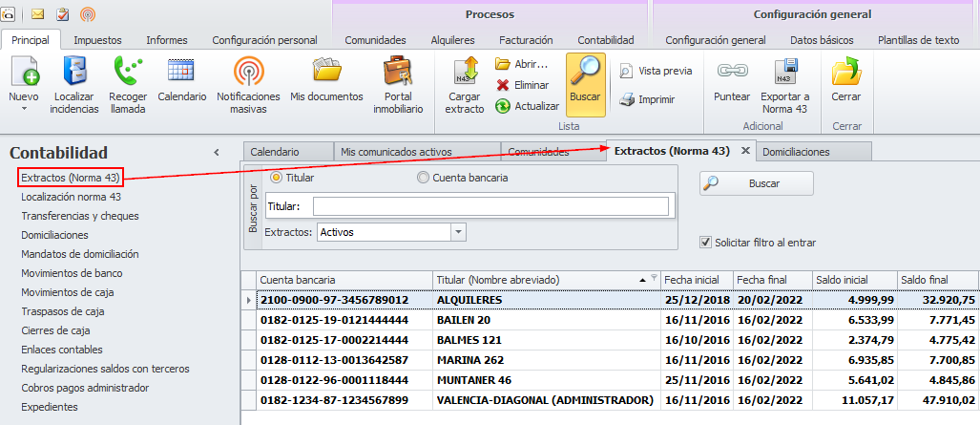Click the Nuevo document icon
The height and width of the screenshot is (425, 980).
point(24,71)
